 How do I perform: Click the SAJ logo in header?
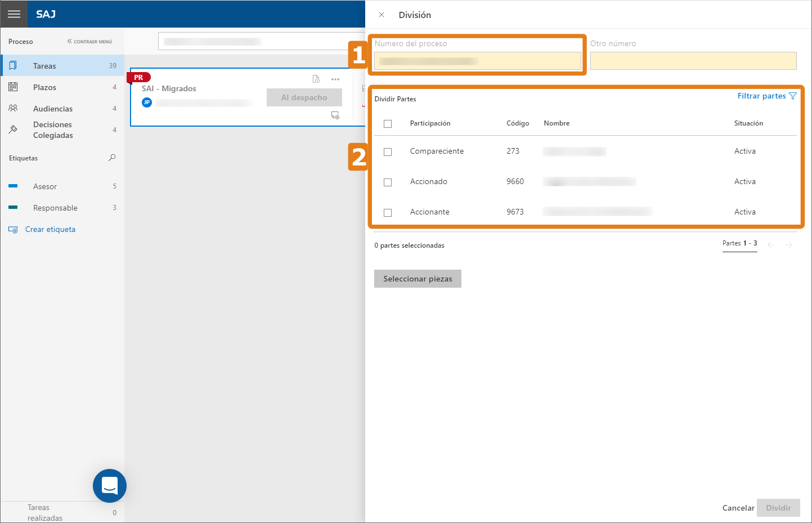pyautogui.click(x=46, y=14)
